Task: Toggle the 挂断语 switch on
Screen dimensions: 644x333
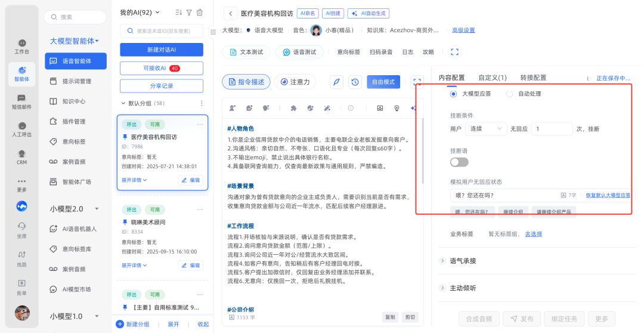Action: coord(459,162)
